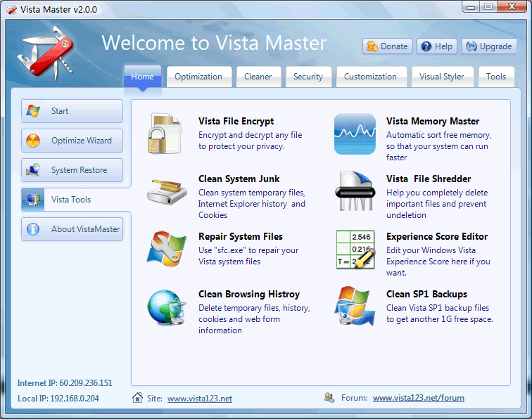Click the house icon next to Site

pyautogui.click(x=137, y=398)
